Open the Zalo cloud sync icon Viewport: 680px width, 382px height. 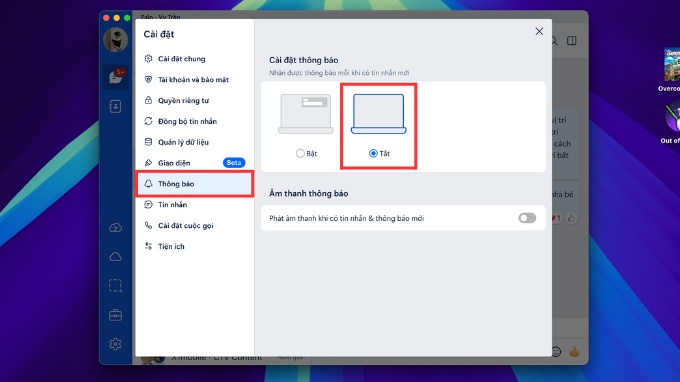point(115,228)
